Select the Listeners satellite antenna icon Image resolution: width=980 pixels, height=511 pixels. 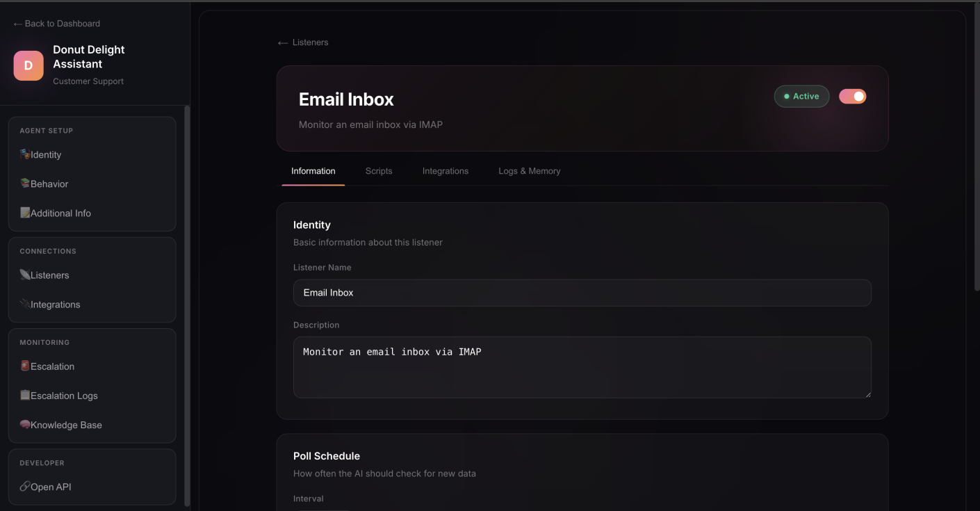[24, 275]
